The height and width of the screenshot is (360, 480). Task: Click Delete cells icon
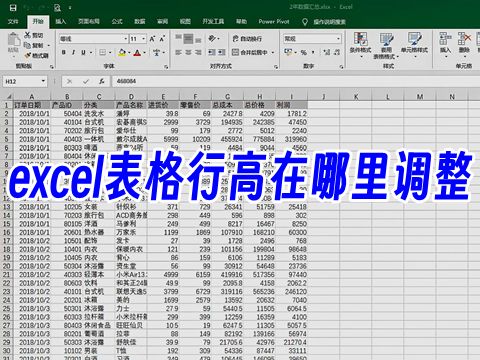464,39
